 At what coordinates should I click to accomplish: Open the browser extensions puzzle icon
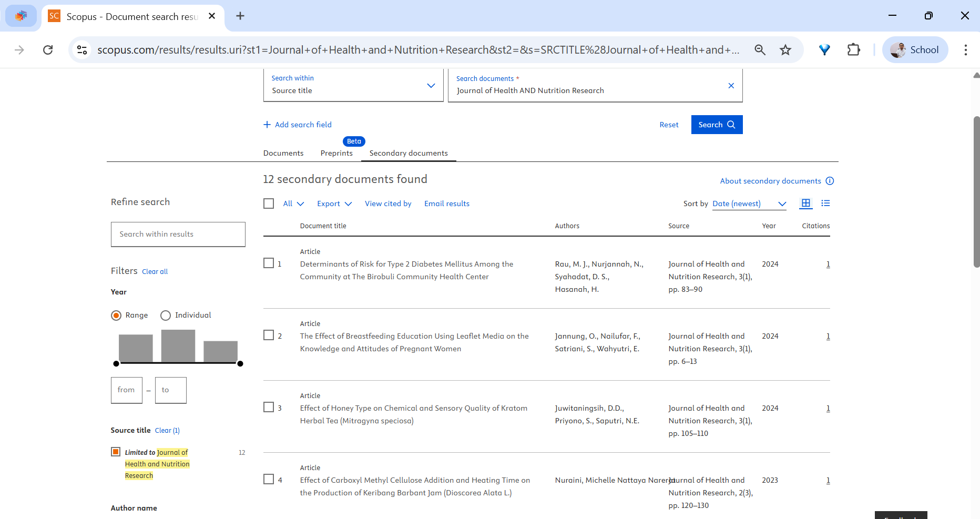point(853,50)
